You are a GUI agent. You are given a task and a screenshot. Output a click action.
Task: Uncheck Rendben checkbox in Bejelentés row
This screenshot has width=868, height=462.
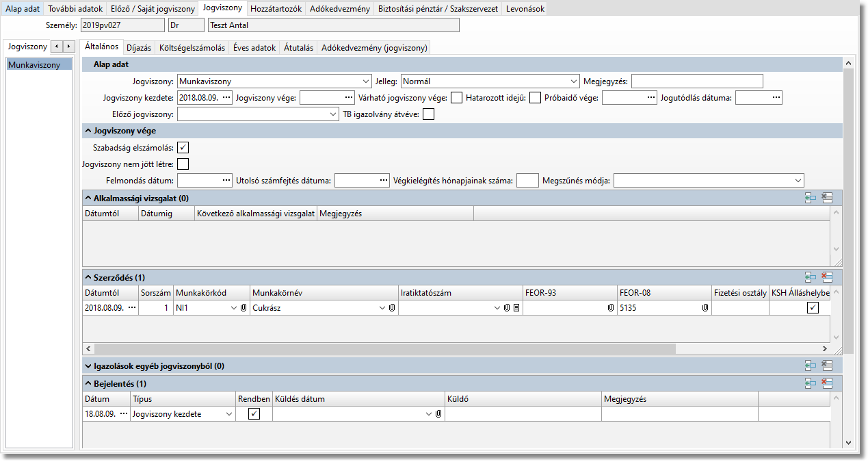[254, 414]
